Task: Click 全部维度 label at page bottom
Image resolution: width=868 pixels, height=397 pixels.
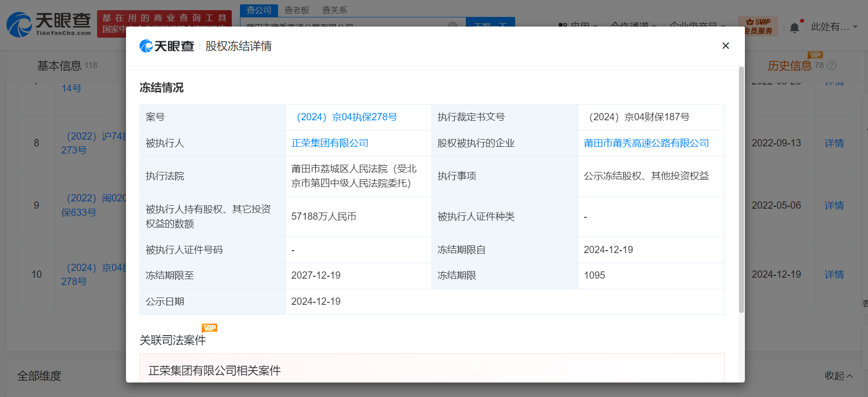Action: (x=40, y=376)
